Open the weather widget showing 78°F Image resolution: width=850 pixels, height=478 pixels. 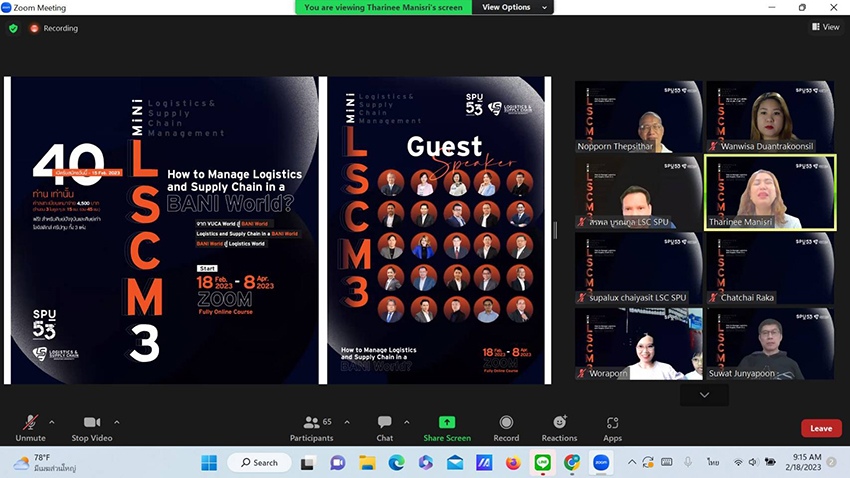44,463
